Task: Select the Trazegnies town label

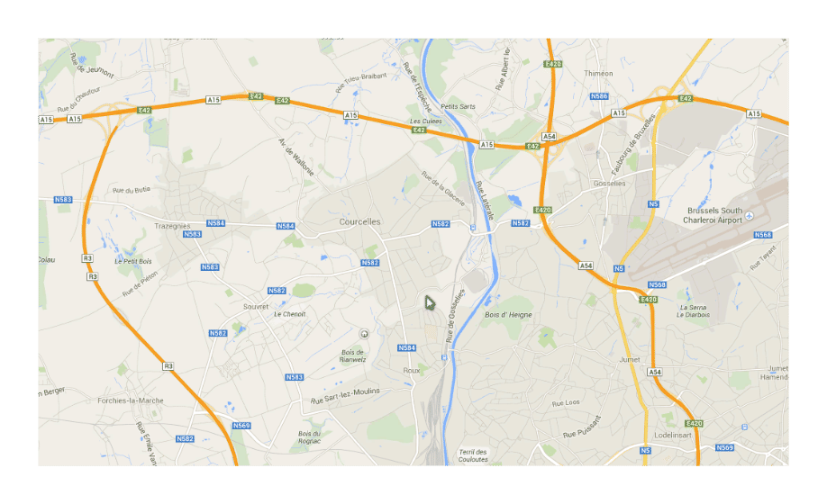Action: click(172, 226)
